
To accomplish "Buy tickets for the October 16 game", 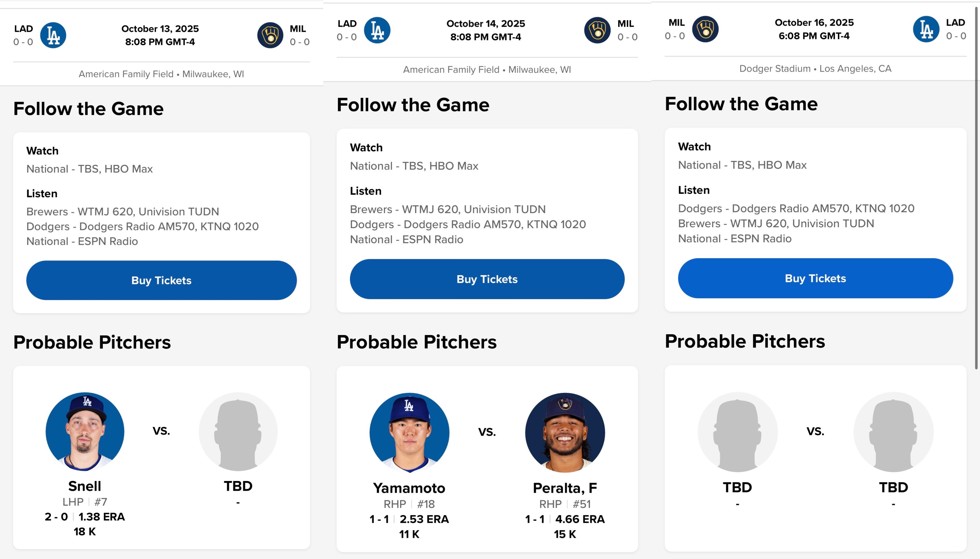I will (815, 278).
